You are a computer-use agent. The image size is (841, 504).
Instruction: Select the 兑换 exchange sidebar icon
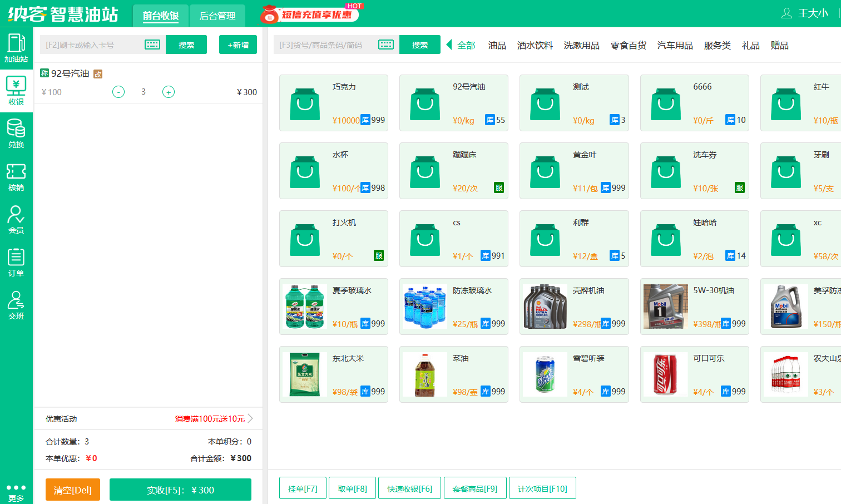click(x=16, y=134)
